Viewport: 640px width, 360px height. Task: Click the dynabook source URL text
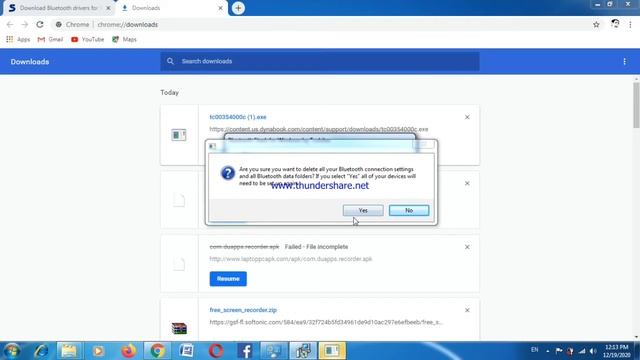click(319, 129)
